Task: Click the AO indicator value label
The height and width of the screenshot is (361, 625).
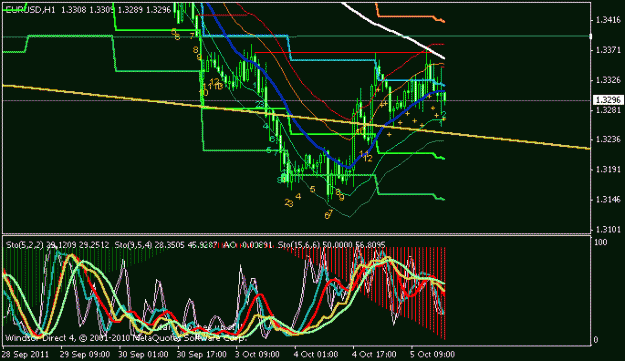Action: pos(248,245)
